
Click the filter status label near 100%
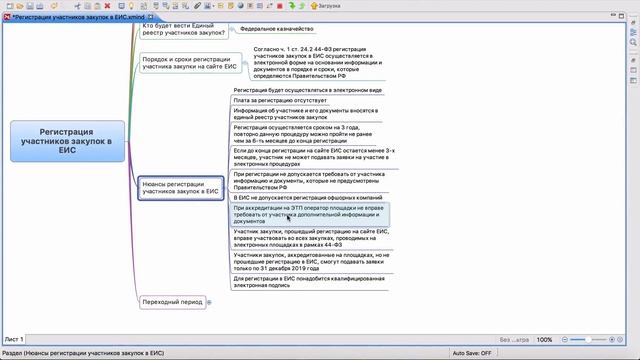[514, 340]
